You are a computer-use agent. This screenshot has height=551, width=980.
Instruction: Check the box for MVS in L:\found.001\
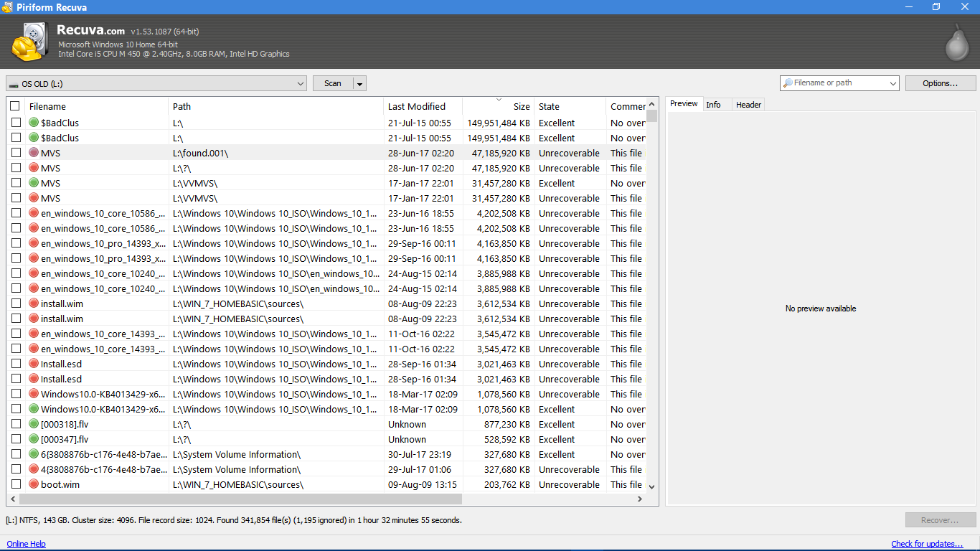pos(16,153)
